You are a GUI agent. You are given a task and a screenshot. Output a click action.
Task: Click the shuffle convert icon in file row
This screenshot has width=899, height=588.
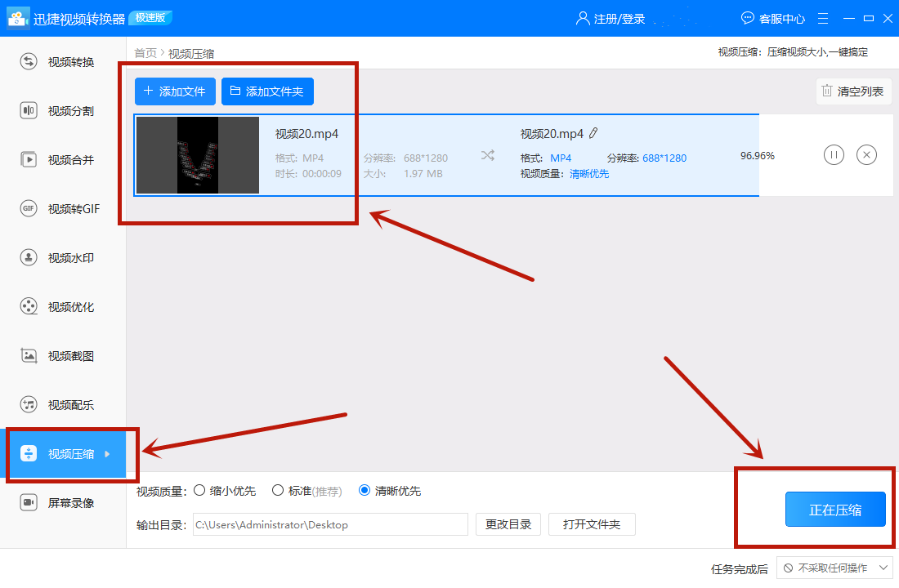pos(488,155)
